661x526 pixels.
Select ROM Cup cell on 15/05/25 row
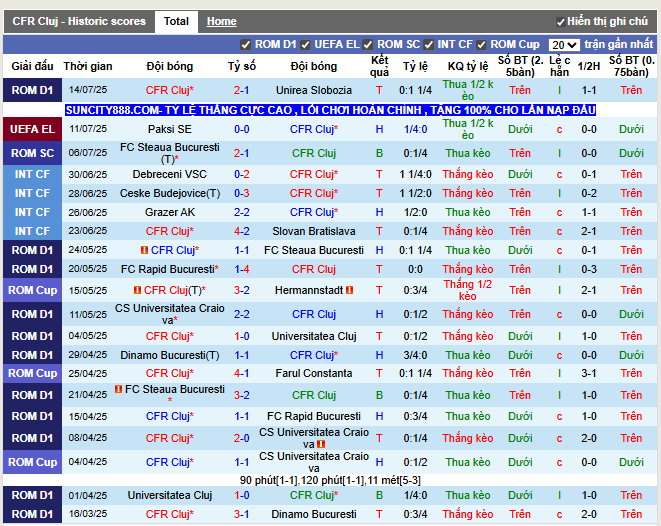pos(32,290)
